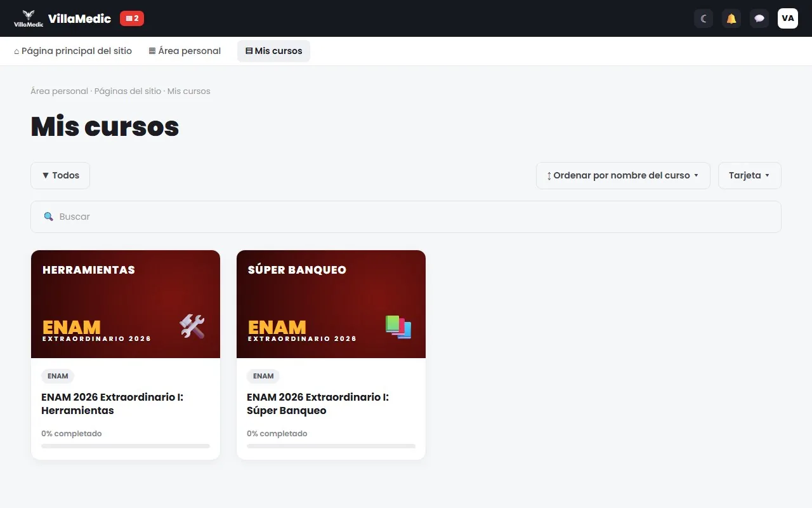This screenshot has width=812, height=508.
Task: Open ENAM 2026 Extraordinario I: Súper Banqueo
Action: pyautogui.click(x=318, y=404)
